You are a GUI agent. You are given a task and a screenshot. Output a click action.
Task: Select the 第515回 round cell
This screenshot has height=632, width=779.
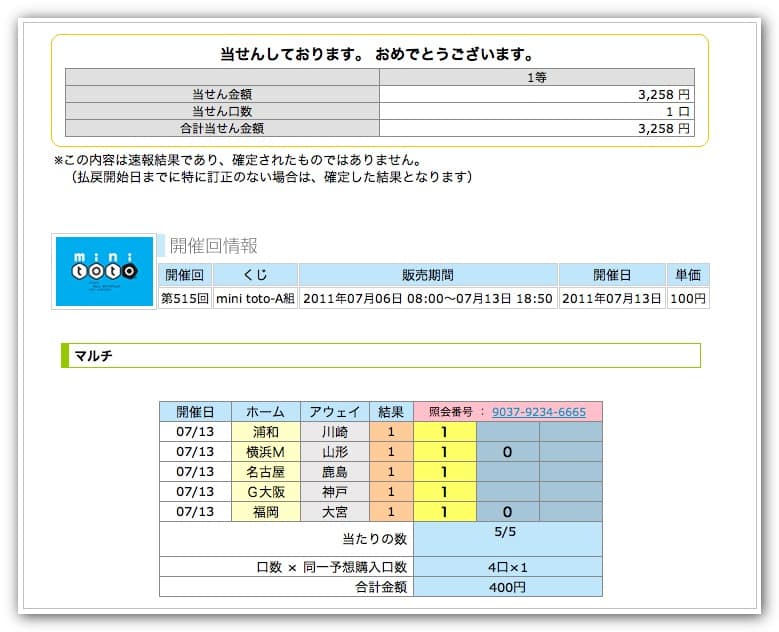(x=185, y=298)
